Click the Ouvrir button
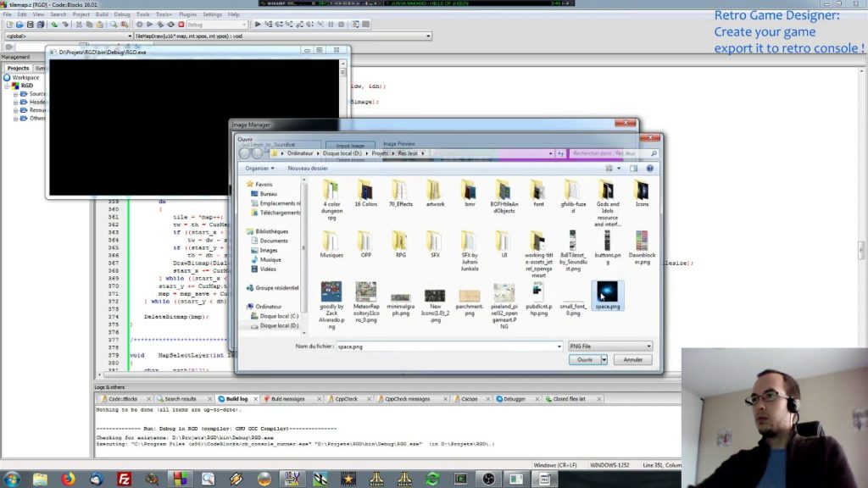 pyautogui.click(x=585, y=359)
